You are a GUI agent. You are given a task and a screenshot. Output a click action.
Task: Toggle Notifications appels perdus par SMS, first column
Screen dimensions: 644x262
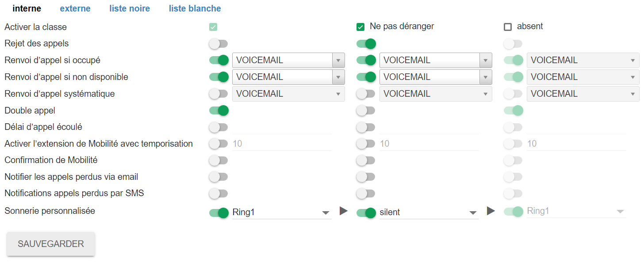click(218, 194)
